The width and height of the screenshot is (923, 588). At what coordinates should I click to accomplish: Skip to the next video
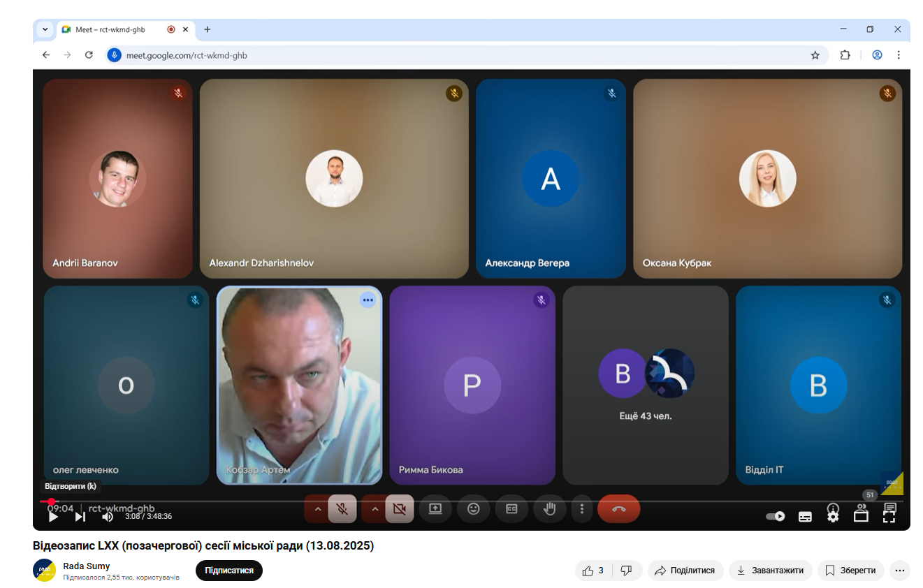pyautogui.click(x=80, y=517)
